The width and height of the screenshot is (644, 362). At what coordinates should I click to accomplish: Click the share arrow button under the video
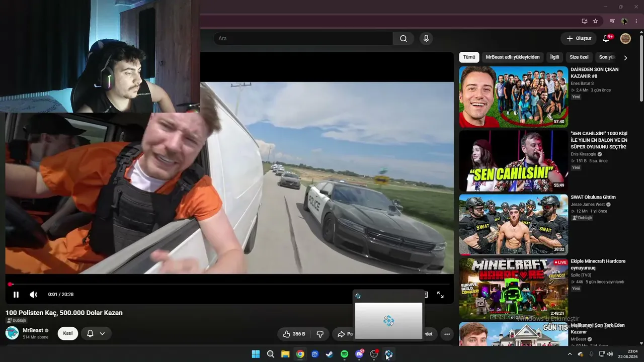[344, 334]
